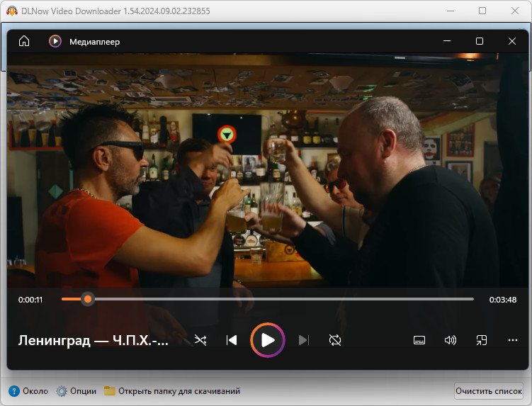
Task: Open Опции settings in DLNow window
Action: click(x=76, y=391)
